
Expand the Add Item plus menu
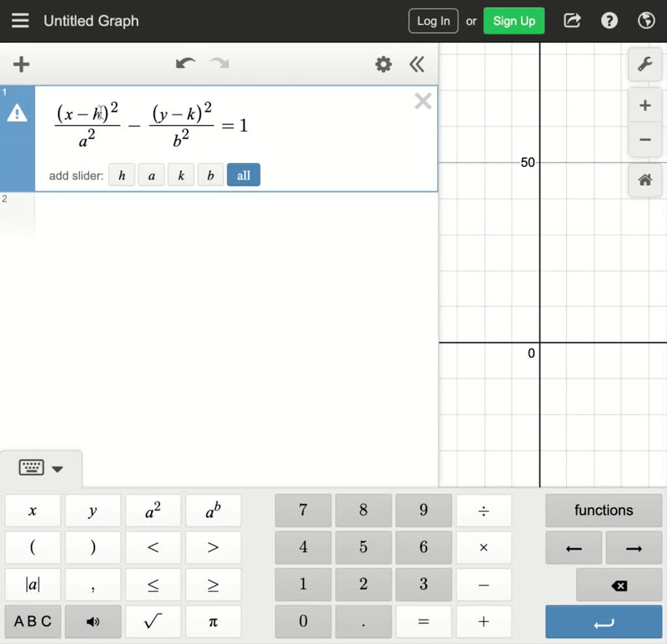[21, 64]
